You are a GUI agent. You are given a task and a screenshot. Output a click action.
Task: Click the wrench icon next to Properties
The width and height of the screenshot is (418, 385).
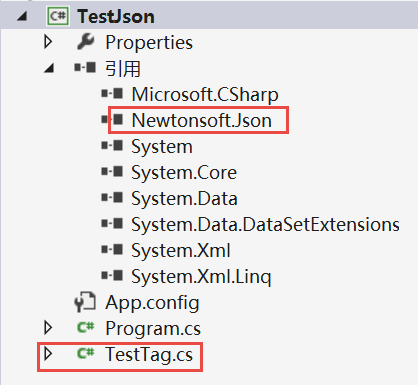coord(86,42)
